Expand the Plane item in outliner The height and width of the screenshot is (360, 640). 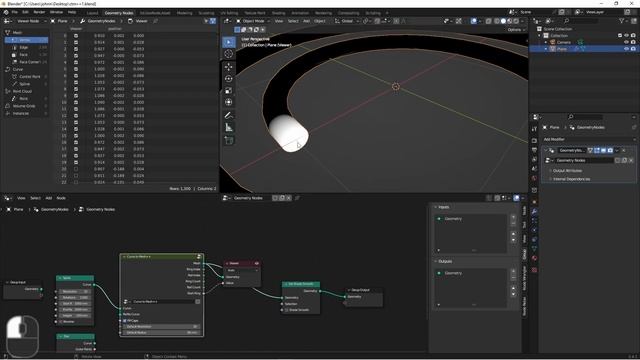[546, 49]
